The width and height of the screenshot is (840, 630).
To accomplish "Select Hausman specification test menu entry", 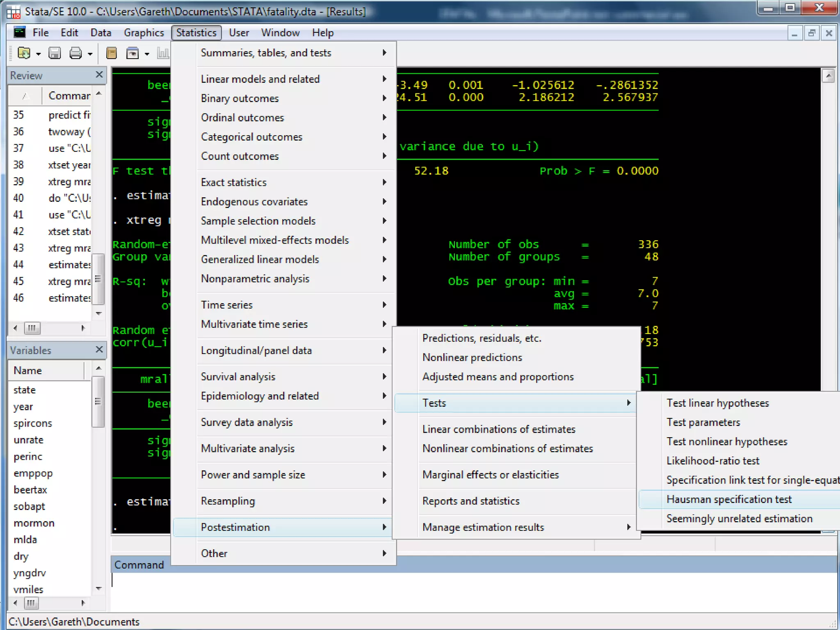I will tap(729, 499).
